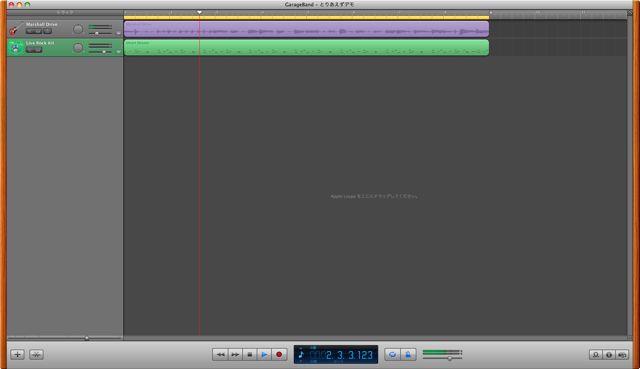Rewind using the transport rewind button
The height and width of the screenshot is (369, 640).
click(220, 354)
